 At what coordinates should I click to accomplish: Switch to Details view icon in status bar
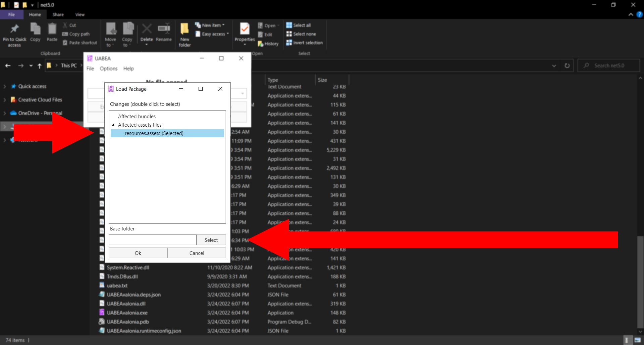[627, 340]
